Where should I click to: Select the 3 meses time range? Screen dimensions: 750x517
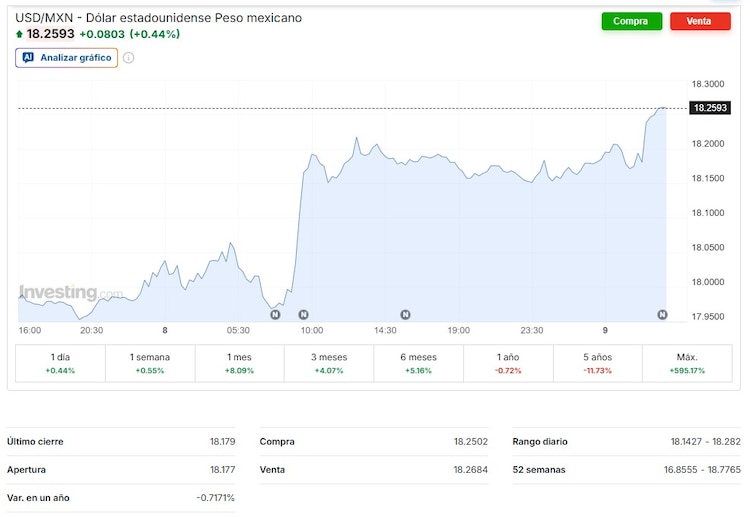329,363
